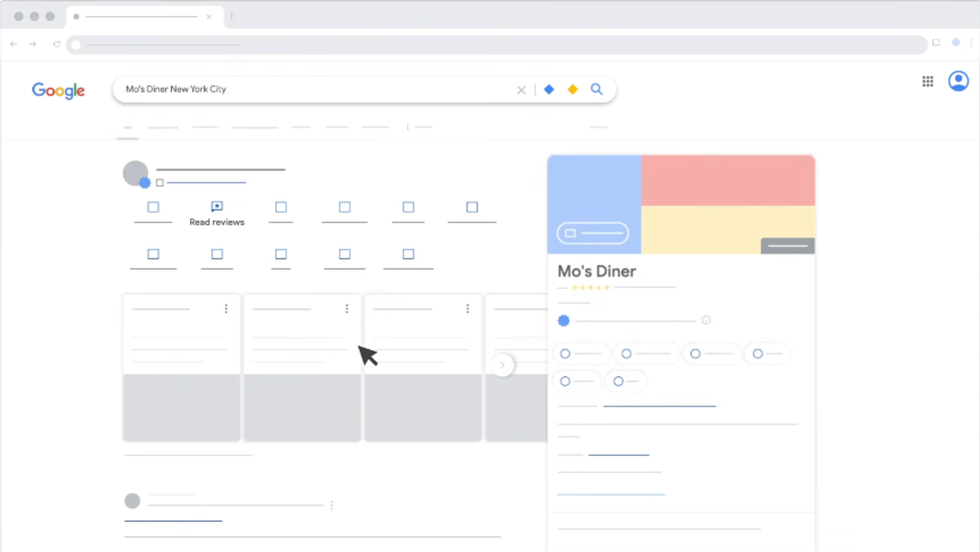This screenshot has height=552, width=980.
Task: Click the star rating under Mo's Diner
Action: [590, 287]
